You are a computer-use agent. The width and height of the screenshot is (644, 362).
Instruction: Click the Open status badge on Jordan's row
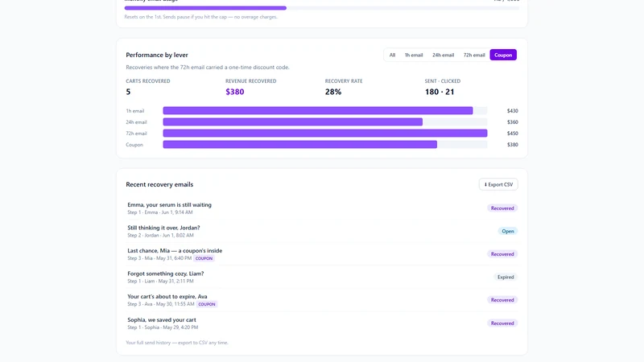tap(508, 231)
